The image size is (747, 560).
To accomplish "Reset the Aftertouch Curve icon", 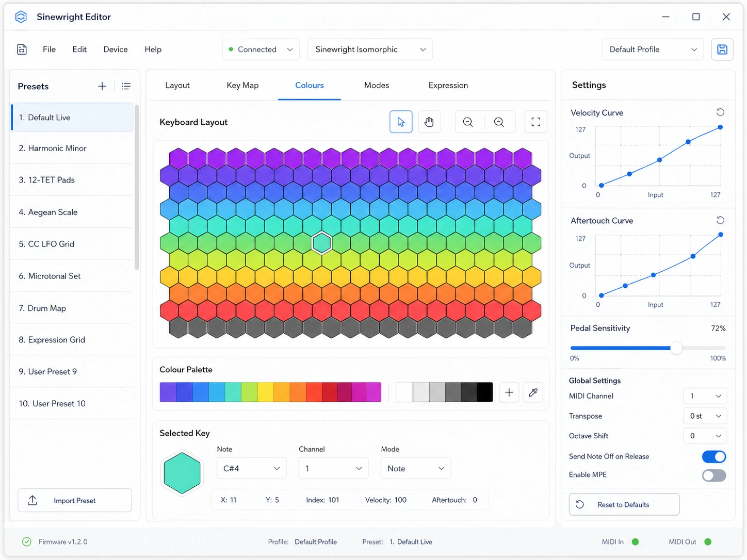I will (x=720, y=220).
